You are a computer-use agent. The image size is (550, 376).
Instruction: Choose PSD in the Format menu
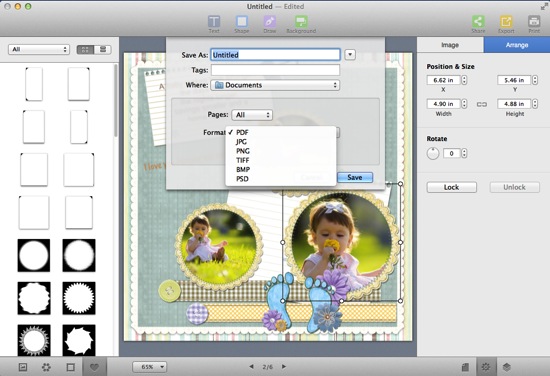click(x=281, y=179)
